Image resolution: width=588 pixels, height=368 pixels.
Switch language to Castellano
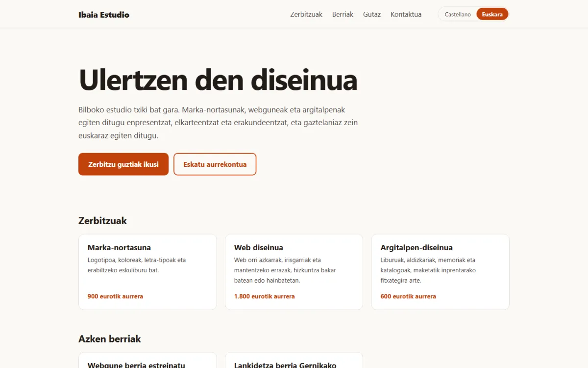458,15
